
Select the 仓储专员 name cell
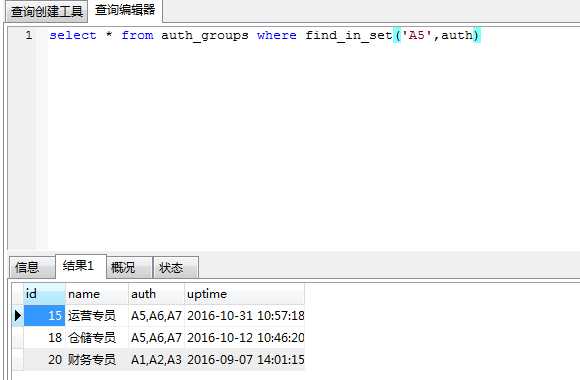coord(97,337)
